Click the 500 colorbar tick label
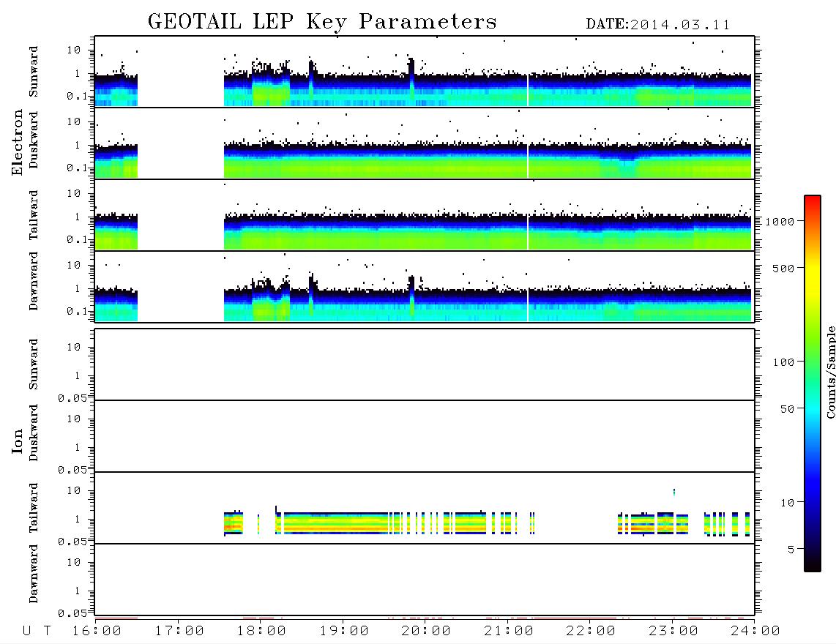Image resolution: width=836 pixels, height=644 pixels. tap(783, 269)
